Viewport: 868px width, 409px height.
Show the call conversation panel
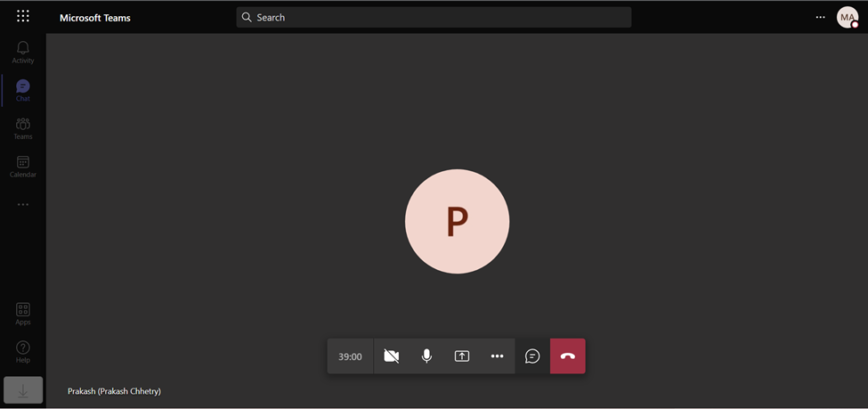coord(532,356)
